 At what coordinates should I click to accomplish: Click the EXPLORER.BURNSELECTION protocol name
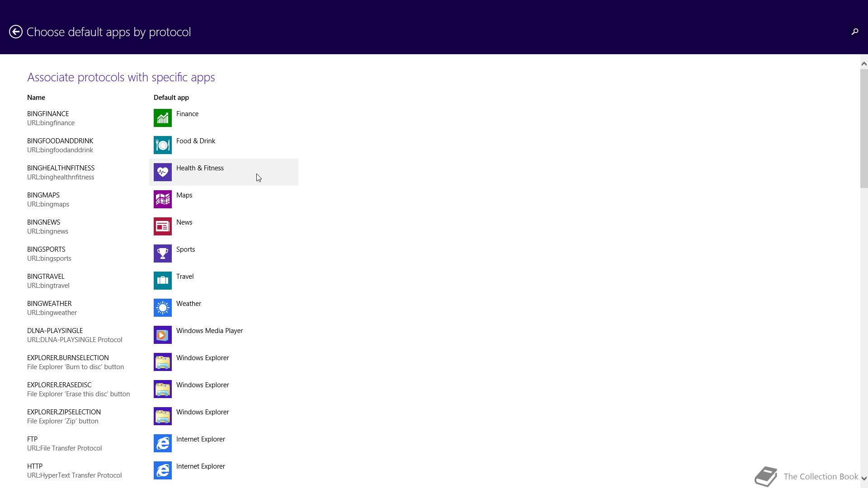(x=68, y=358)
